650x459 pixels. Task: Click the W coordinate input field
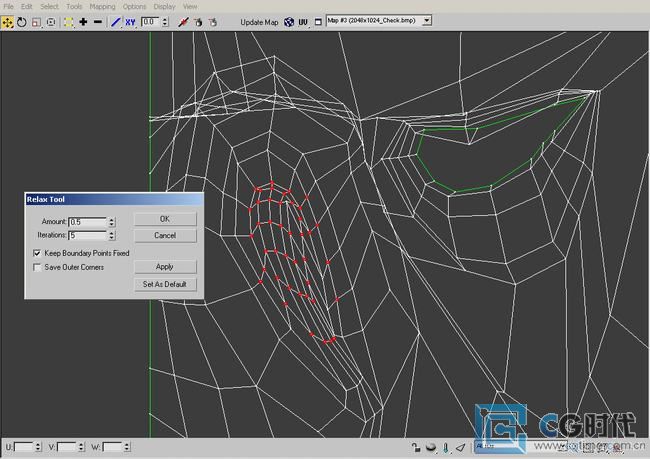[x=112, y=447]
